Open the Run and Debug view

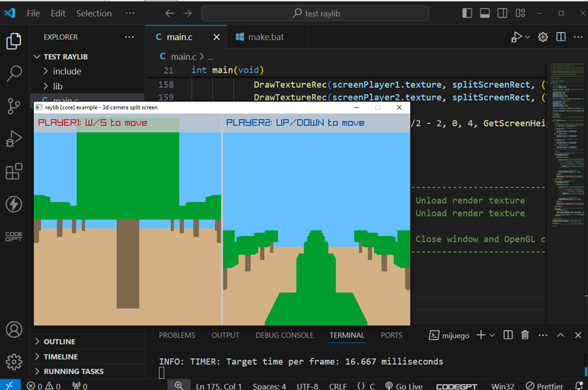pyautogui.click(x=14, y=139)
